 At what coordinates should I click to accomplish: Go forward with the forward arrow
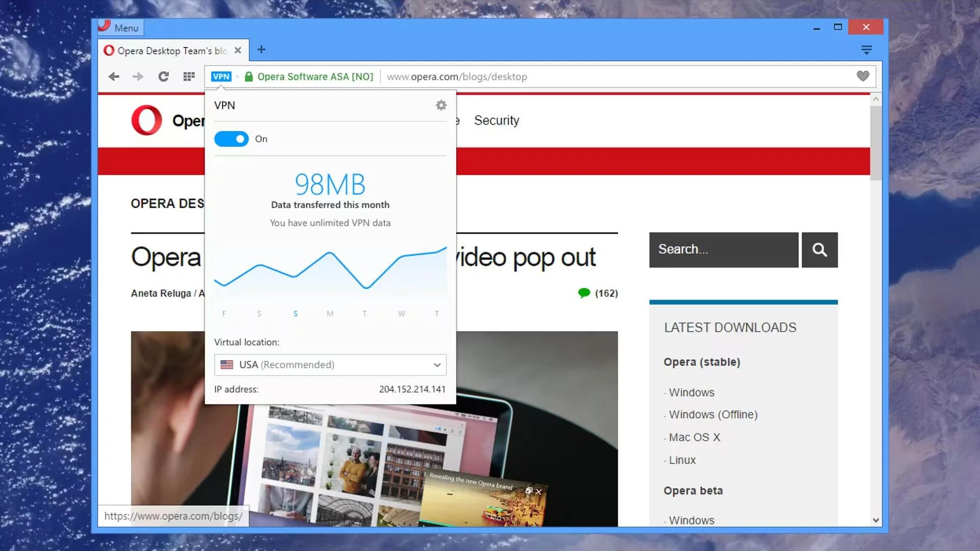(x=138, y=77)
